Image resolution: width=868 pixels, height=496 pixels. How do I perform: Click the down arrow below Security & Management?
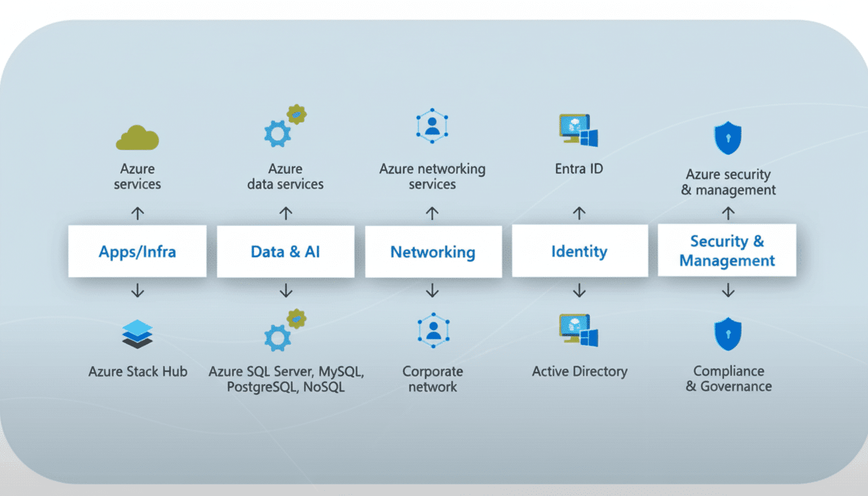728,291
